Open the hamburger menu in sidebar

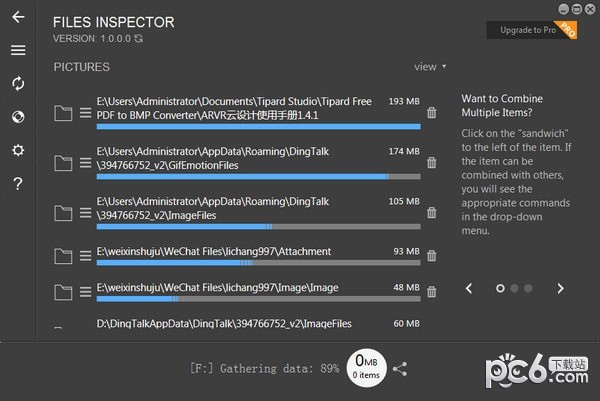(18, 50)
